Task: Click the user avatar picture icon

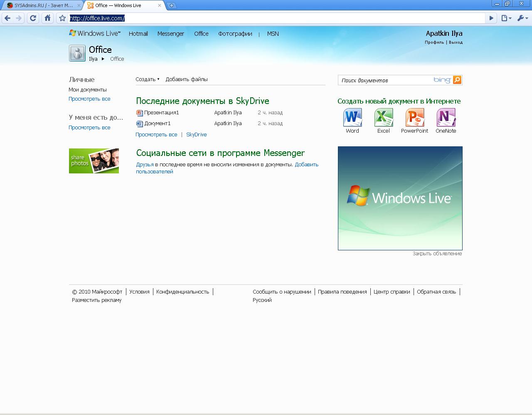Action: (x=77, y=54)
